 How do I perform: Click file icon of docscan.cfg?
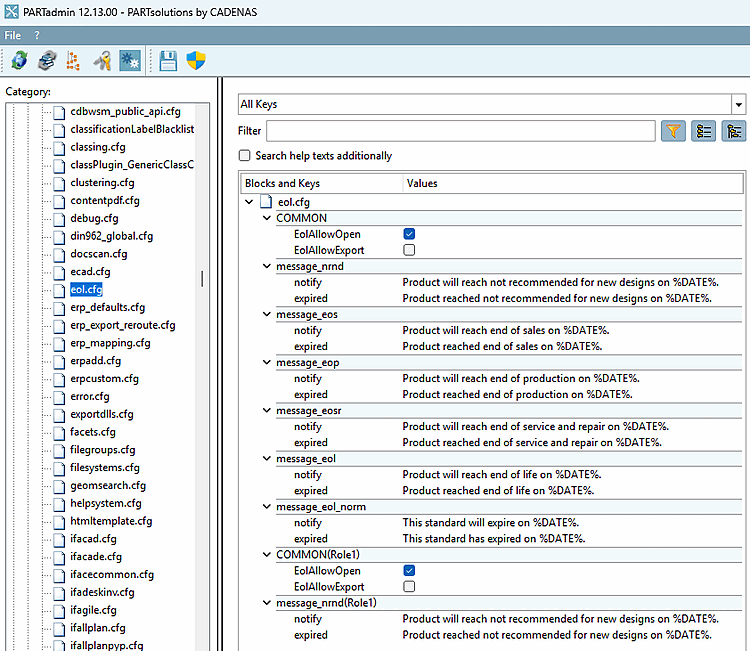click(59, 255)
